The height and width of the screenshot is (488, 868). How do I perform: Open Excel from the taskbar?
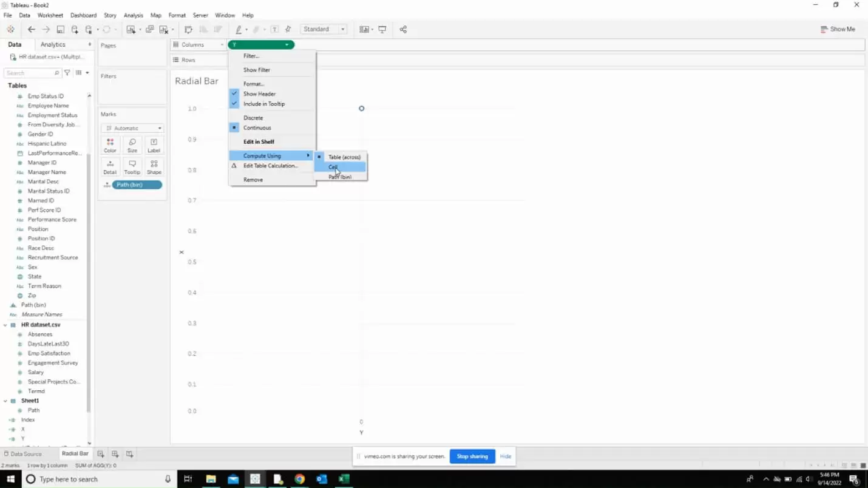[x=344, y=479]
